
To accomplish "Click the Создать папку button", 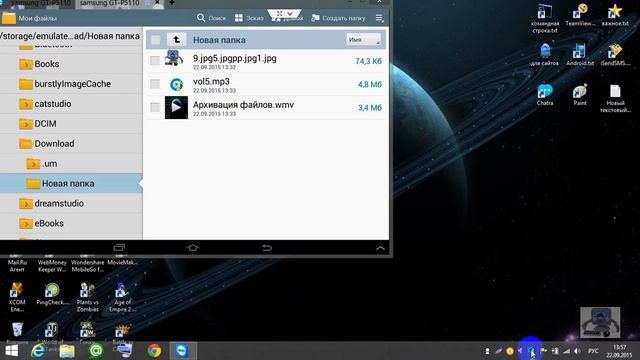I will click(x=338, y=18).
